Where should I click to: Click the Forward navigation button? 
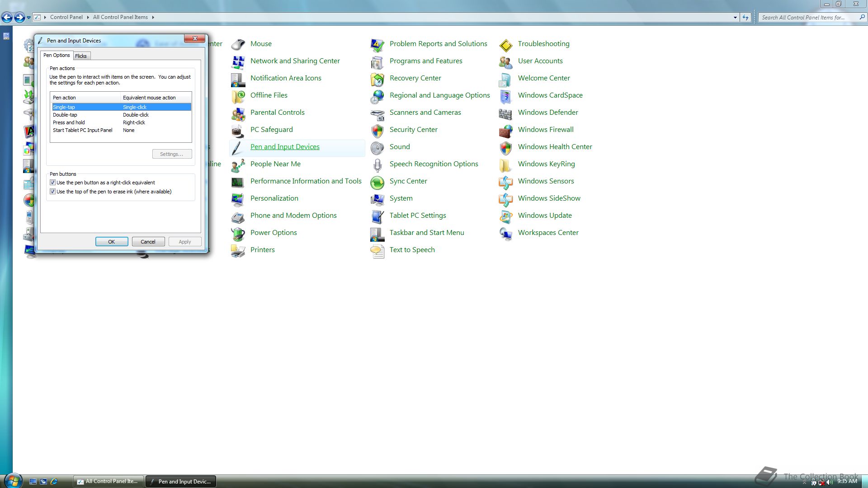coord(19,18)
